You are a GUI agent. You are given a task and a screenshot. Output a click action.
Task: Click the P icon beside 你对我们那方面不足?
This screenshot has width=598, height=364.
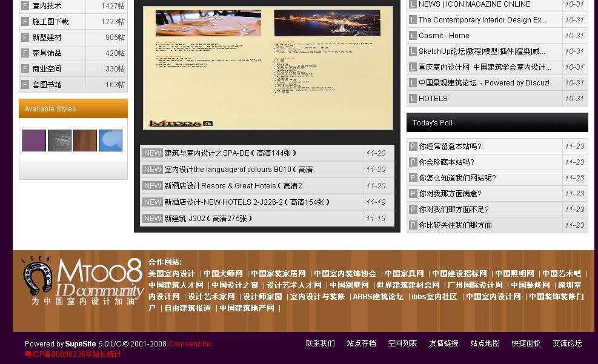413,209
